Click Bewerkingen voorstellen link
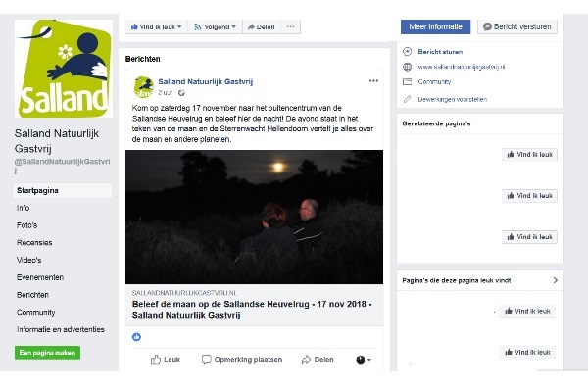 (x=452, y=99)
